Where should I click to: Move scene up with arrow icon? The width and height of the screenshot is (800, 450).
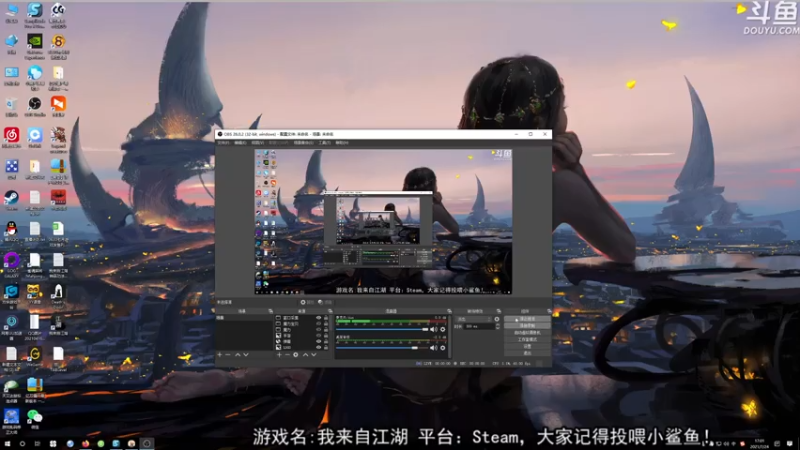[237, 355]
